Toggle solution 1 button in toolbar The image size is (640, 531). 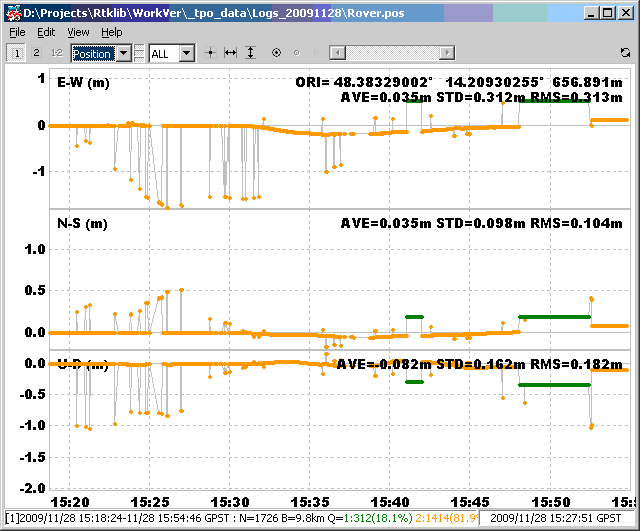(x=18, y=52)
